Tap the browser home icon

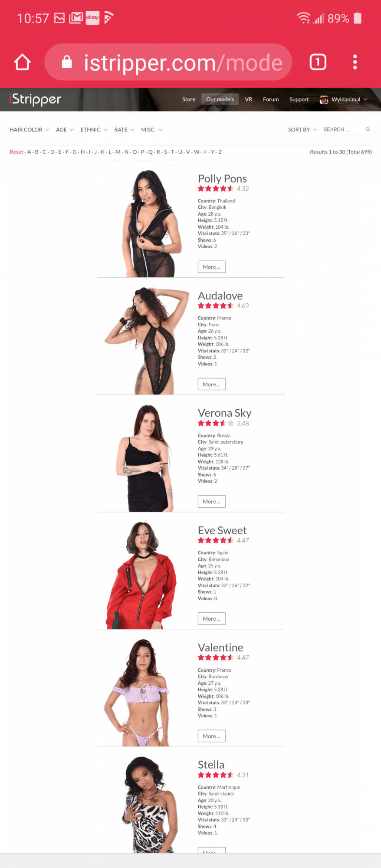[x=23, y=62]
